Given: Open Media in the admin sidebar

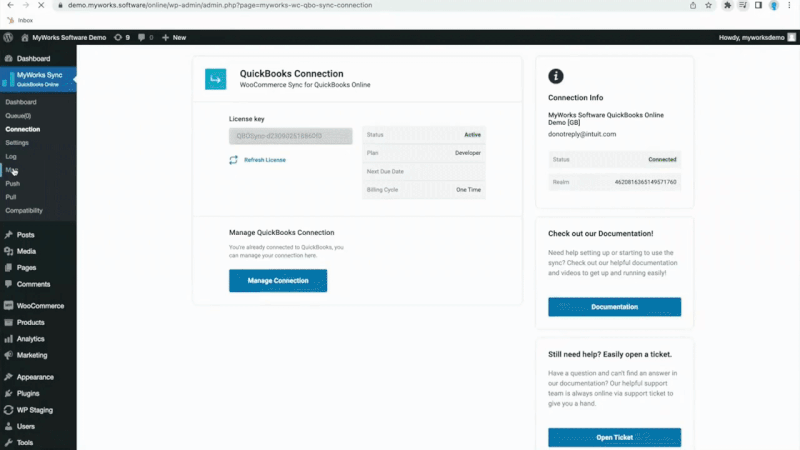Looking at the screenshot, I should (x=26, y=251).
